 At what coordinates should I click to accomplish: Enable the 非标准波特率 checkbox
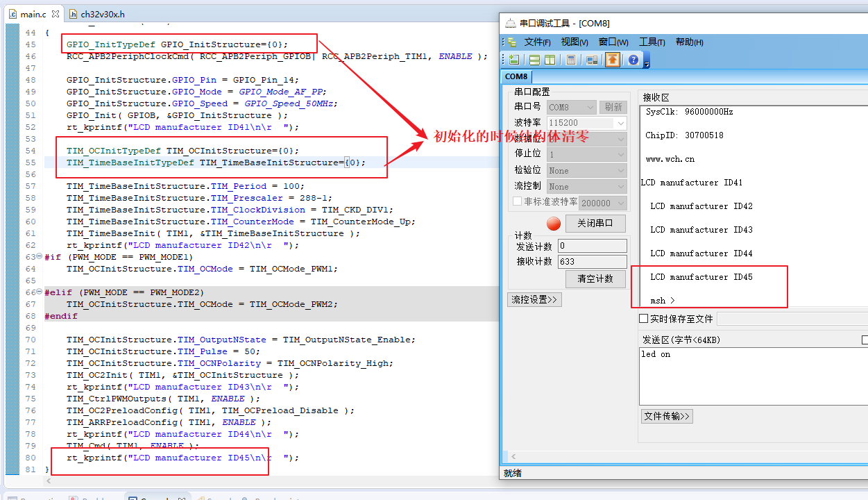(x=517, y=201)
